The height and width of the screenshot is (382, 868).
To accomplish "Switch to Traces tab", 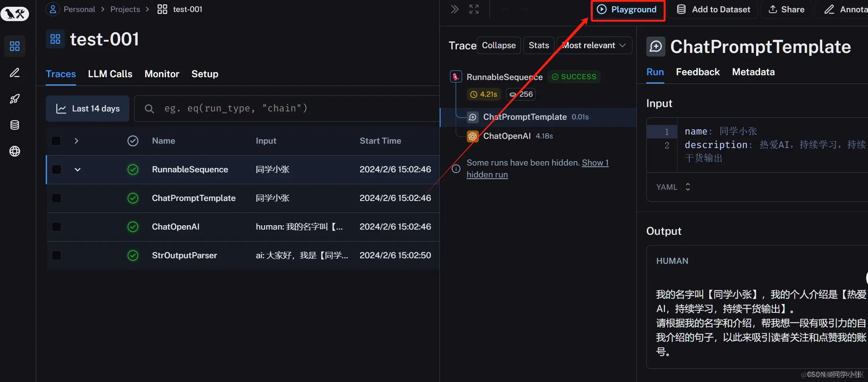I will coord(61,74).
